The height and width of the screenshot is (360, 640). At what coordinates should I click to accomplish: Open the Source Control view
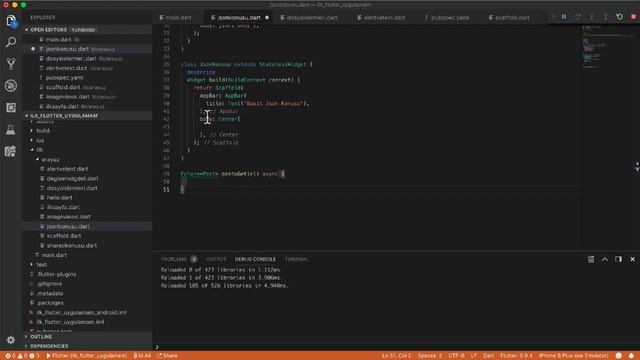(x=11, y=64)
